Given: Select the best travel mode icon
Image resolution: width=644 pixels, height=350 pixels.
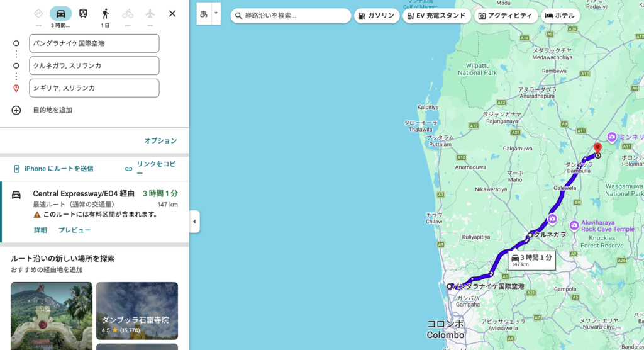Looking at the screenshot, I should pyautogui.click(x=38, y=14).
